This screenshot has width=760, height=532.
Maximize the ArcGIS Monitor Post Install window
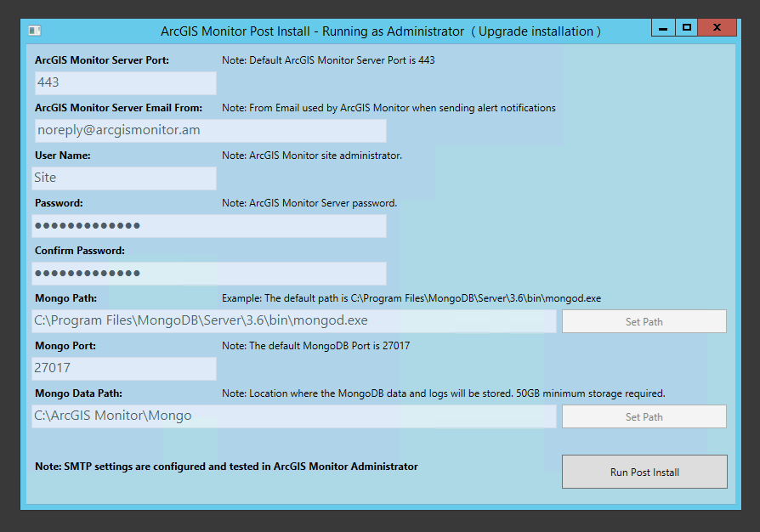pos(686,27)
